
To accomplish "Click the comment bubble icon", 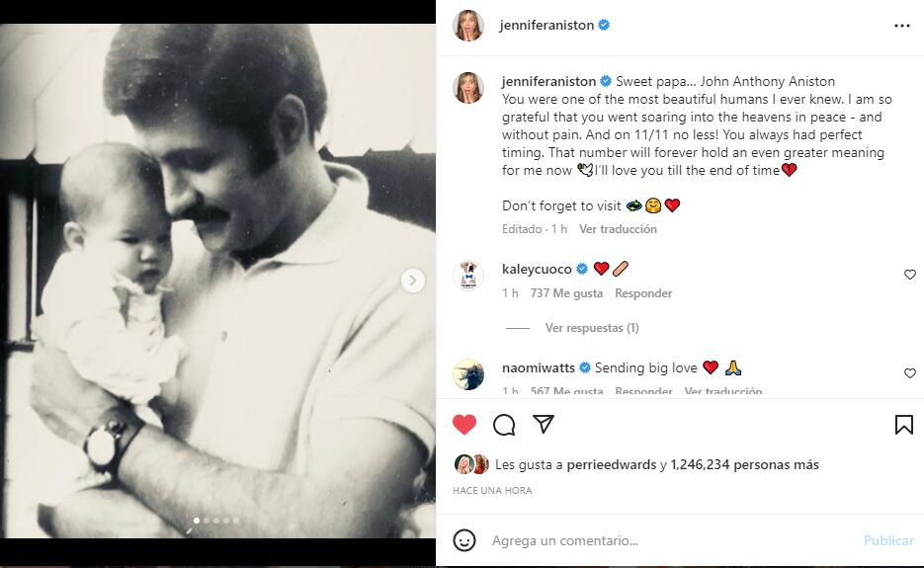I will [504, 425].
